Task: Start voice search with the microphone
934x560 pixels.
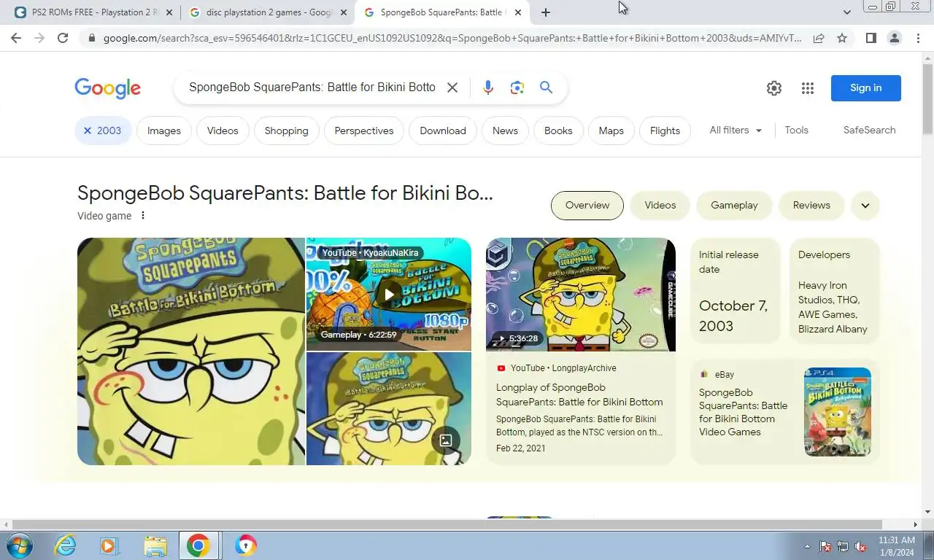Action: coord(488,87)
